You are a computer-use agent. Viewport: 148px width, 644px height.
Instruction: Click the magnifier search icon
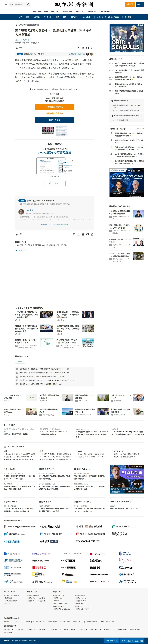(x=28, y=4)
